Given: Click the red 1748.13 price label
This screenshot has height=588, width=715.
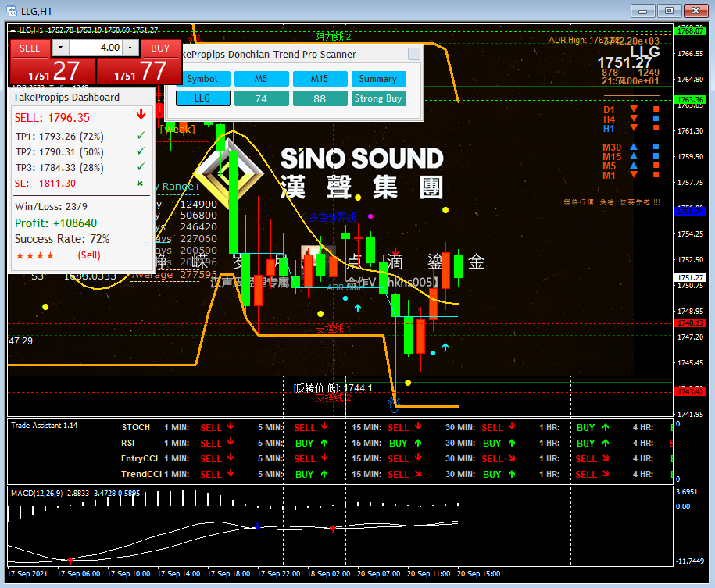Looking at the screenshot, I should (x=690, y=323).
